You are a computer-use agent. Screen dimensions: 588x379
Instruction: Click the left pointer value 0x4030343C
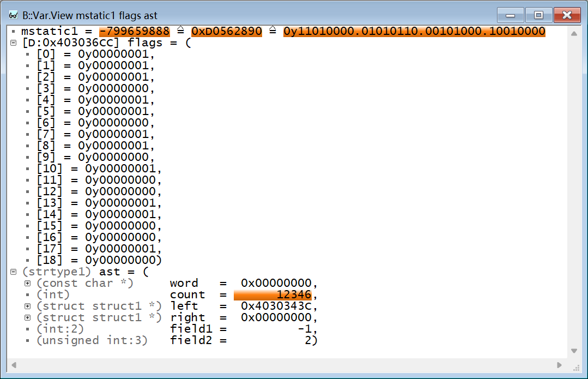[276, 306]
